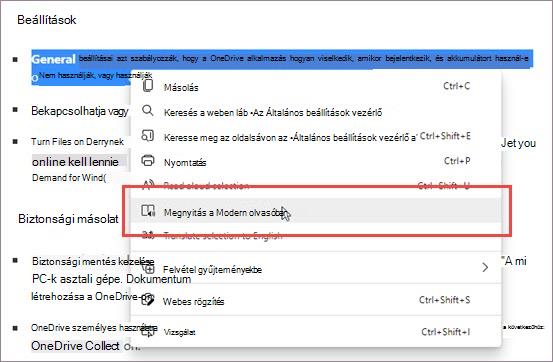The width and height of the screenshot is (553, 362).
Task: Select Webes rögzítés menu entry
Action: [316, 301]
